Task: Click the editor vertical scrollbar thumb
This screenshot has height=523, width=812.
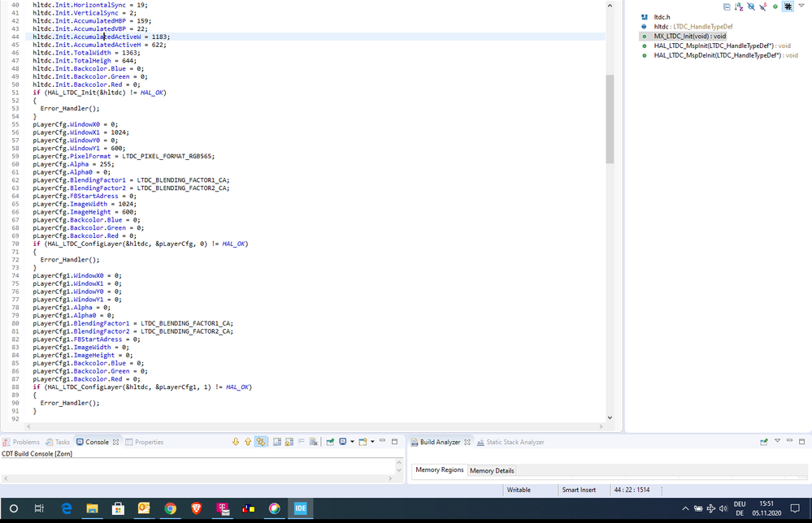Action: 610,119
